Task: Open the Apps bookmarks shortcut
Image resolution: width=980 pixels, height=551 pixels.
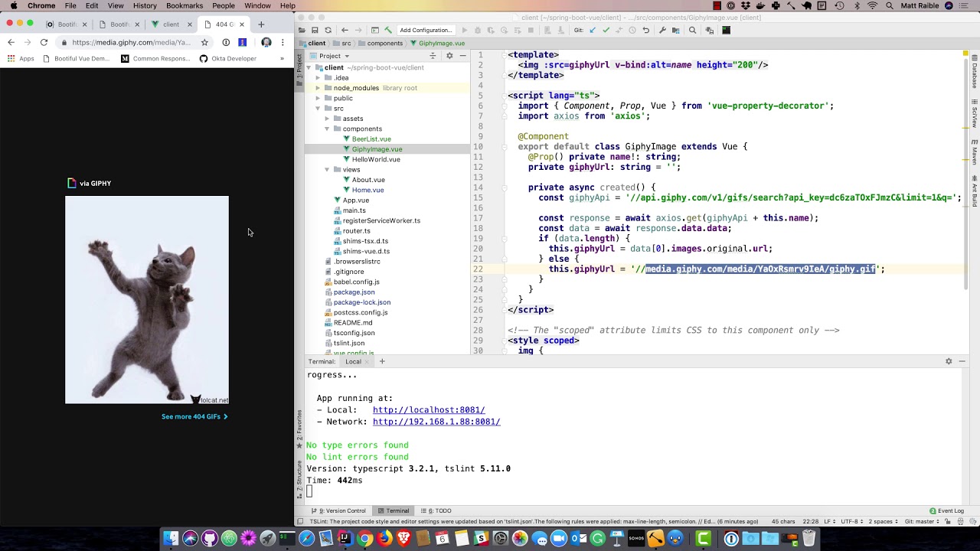Action: (x=21, y=59)
